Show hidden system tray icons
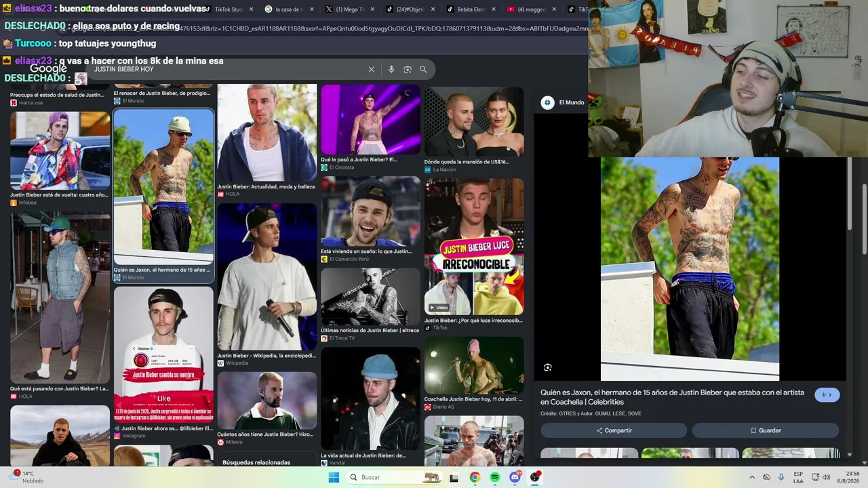Viewport: 868px width, 488px height. point(751,477)
